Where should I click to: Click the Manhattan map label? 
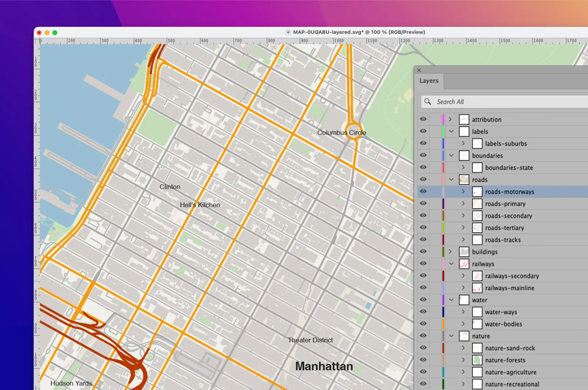pyautogui.click(x=324, y=366)
